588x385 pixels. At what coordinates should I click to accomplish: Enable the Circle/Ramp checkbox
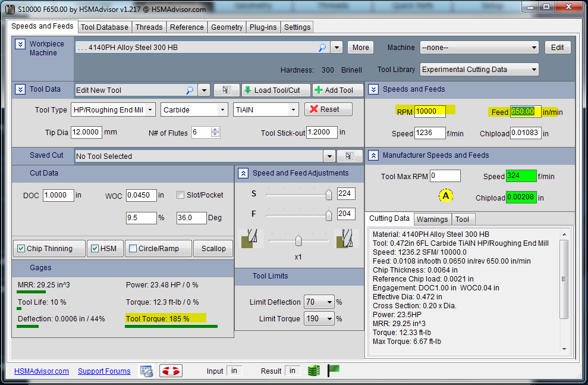click(x=133, y=248)
